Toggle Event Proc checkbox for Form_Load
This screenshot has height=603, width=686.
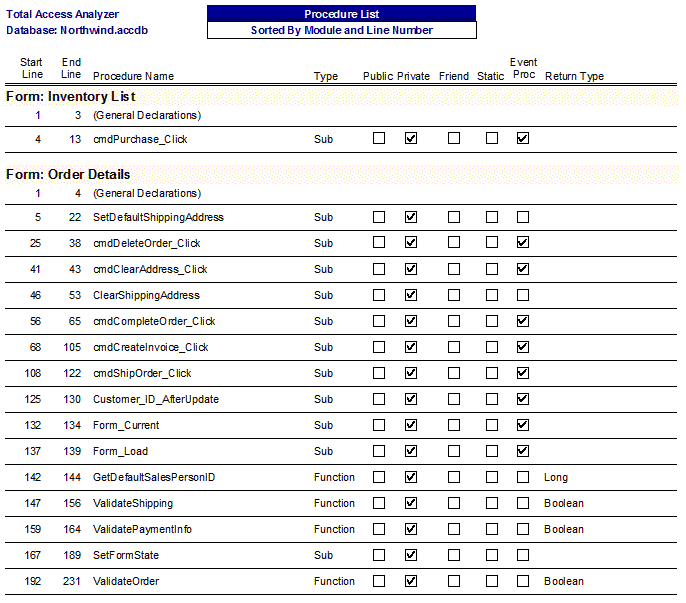point(522,451)
